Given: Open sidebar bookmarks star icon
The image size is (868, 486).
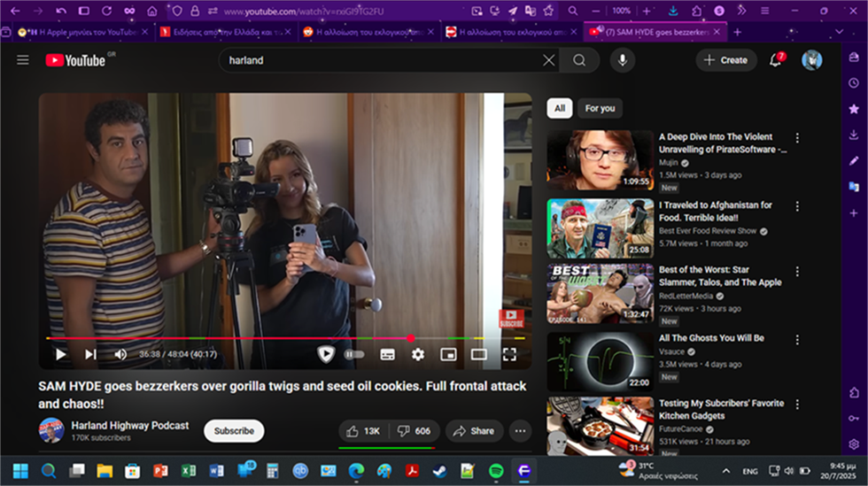Looking at the screenshot, I should pyautogui.click(x=854, y=109).
